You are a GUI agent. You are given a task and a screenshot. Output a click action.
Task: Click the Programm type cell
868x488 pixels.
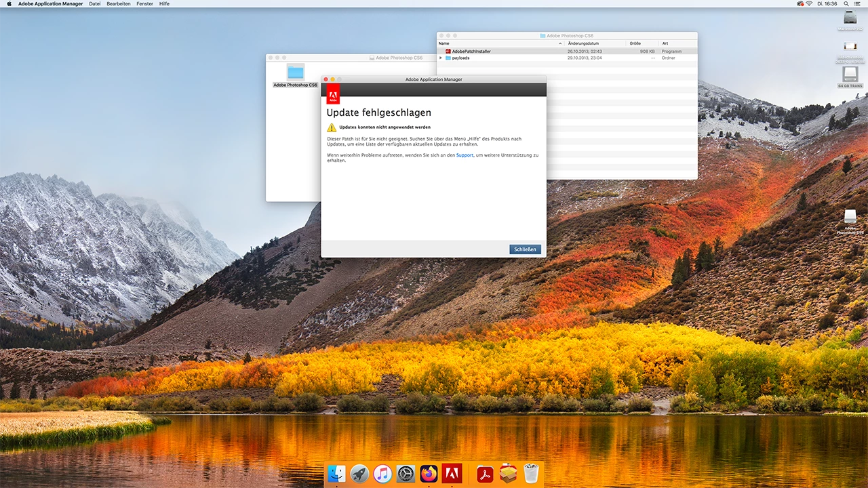[671, 52]
